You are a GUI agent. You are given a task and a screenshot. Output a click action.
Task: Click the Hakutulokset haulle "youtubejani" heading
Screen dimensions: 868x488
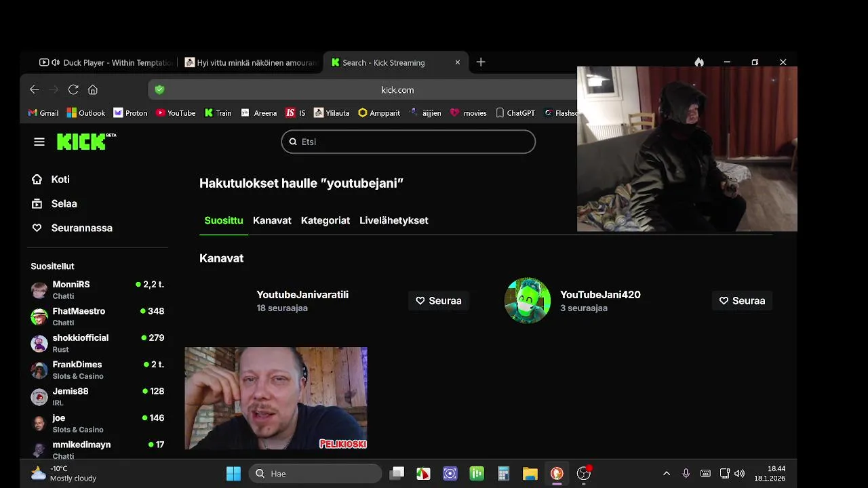pos(302,183)
